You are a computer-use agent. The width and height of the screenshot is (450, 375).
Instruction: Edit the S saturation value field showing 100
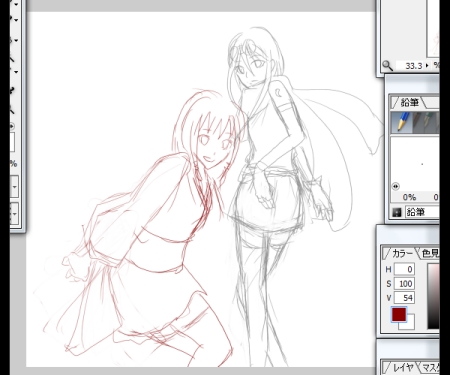pyautogui.click(x=404, y=284)
